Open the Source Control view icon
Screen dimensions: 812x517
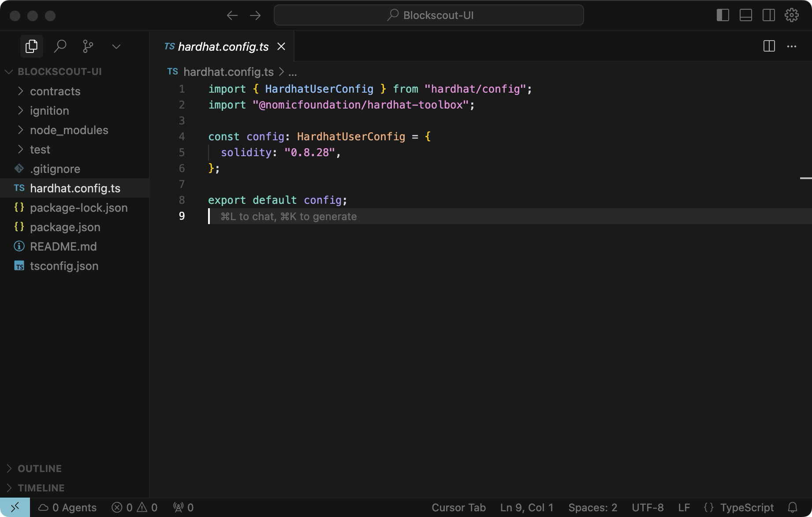[x=88, y=46]
